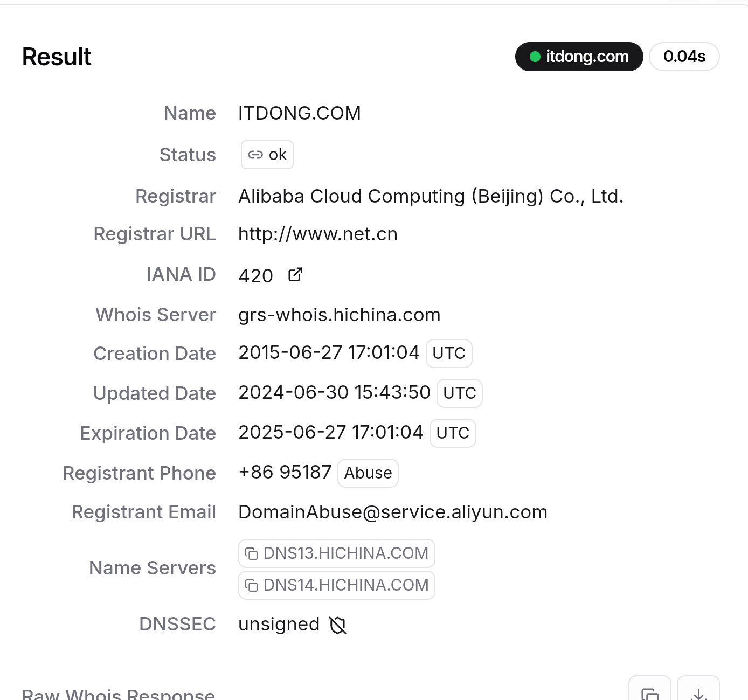748x700 pixels.
Task: Click the 0.04s response time badge
Action: (x=684, y=57)
